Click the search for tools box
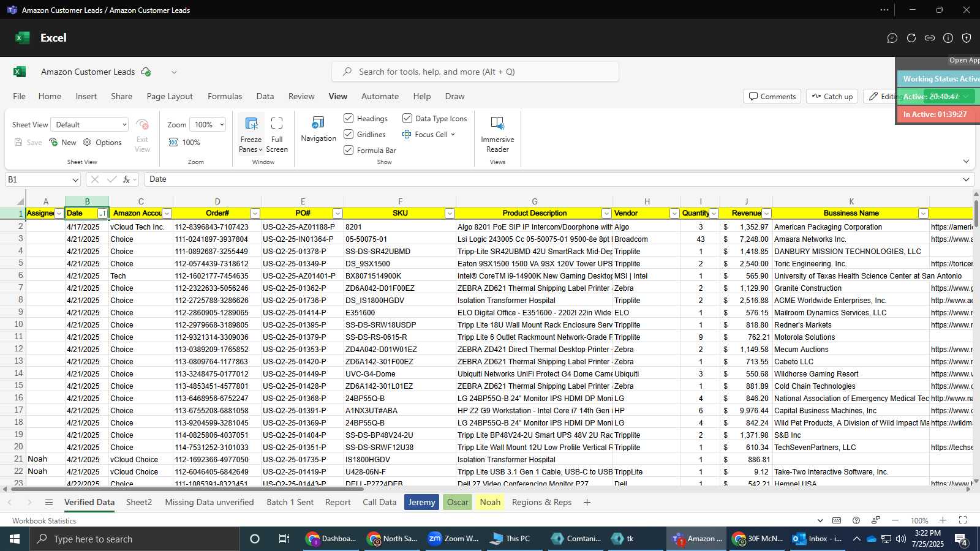Screen dimensions: 980x551 pyautogui.click(x=475, y=72)
